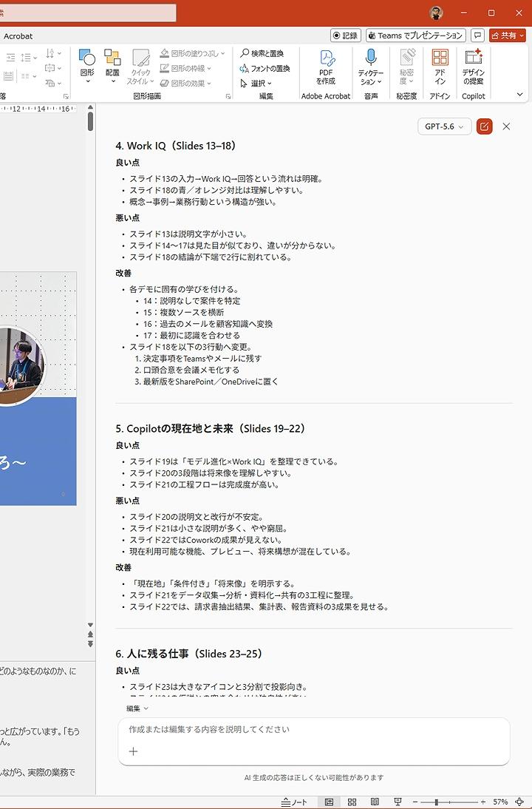Switch to reading view
This screenshot has height=809, width=532.
pyautogui.click(x=375, y=802)
